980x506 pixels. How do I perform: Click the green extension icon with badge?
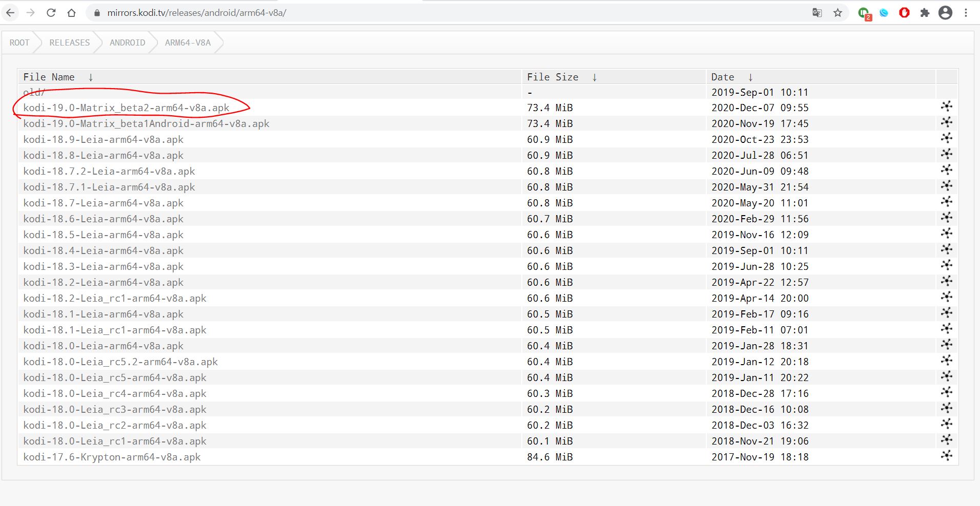[x=865, y=13]
